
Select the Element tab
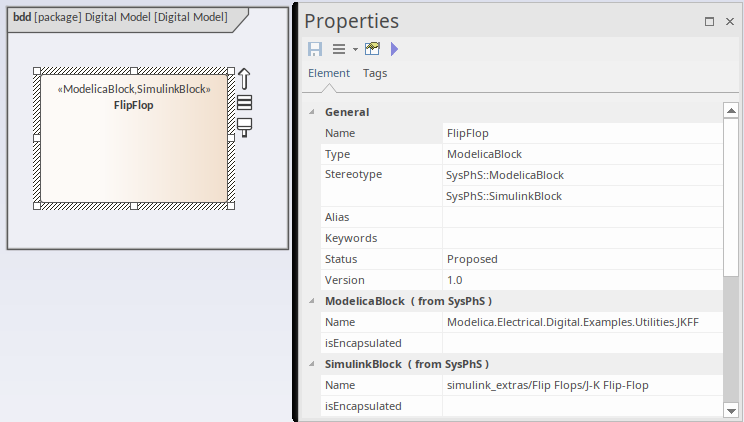[x=328, y=73]
